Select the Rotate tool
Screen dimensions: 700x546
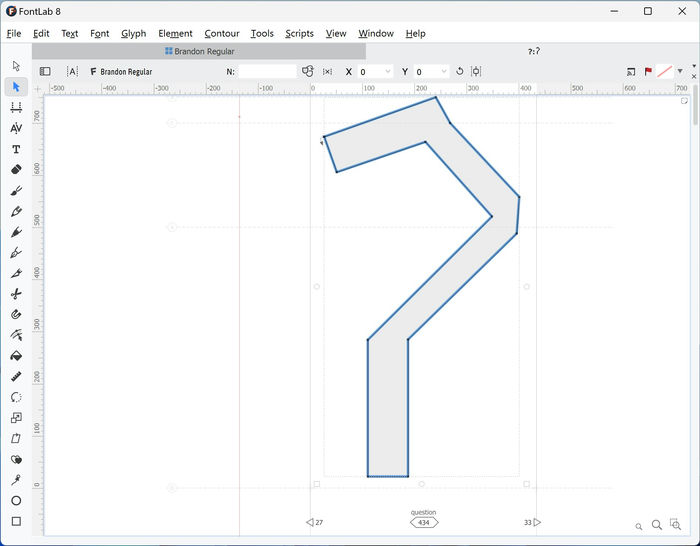click(x=16, y=397)
